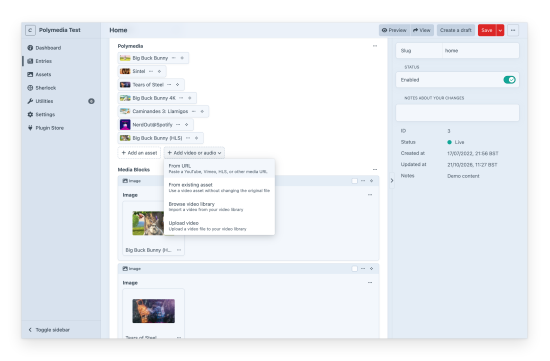The height and width of the screenshot is (361, 550).
Task: Open second block's Image field menu
Action: tap(370, 282)
